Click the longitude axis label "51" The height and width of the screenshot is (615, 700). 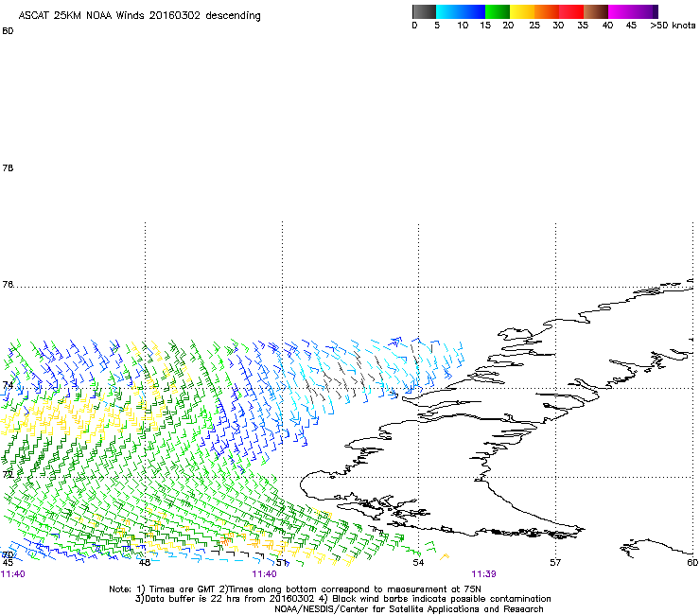click(281, 563)
